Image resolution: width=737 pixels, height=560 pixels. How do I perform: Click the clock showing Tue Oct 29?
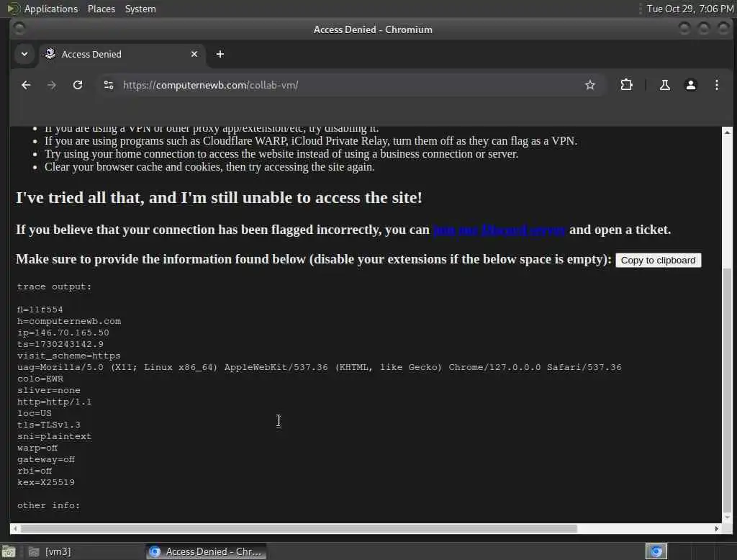coord(689,9)
